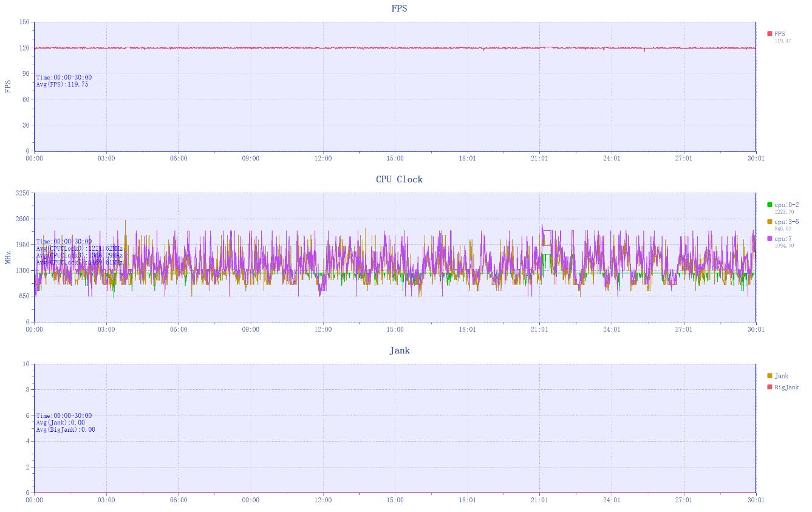Click the 119.47 value under FPS legend
812x512 pixels.
[783, 41]
